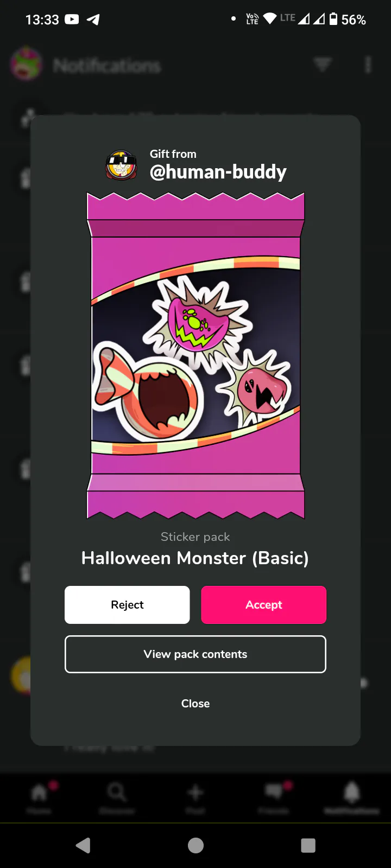Tap the profile avatar beside Notifications
This screenshot has height=868, width=391.
click(x=26, y=64)
